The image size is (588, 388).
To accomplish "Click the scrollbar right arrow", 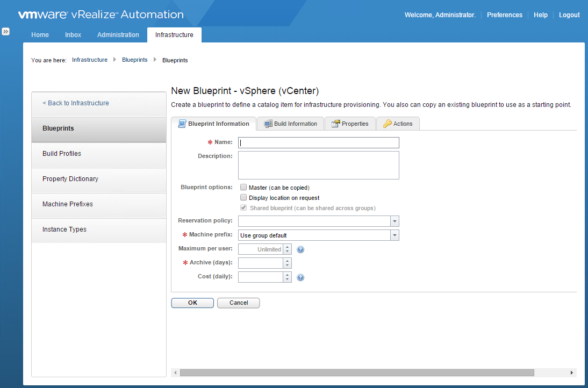I will (572, 372).
